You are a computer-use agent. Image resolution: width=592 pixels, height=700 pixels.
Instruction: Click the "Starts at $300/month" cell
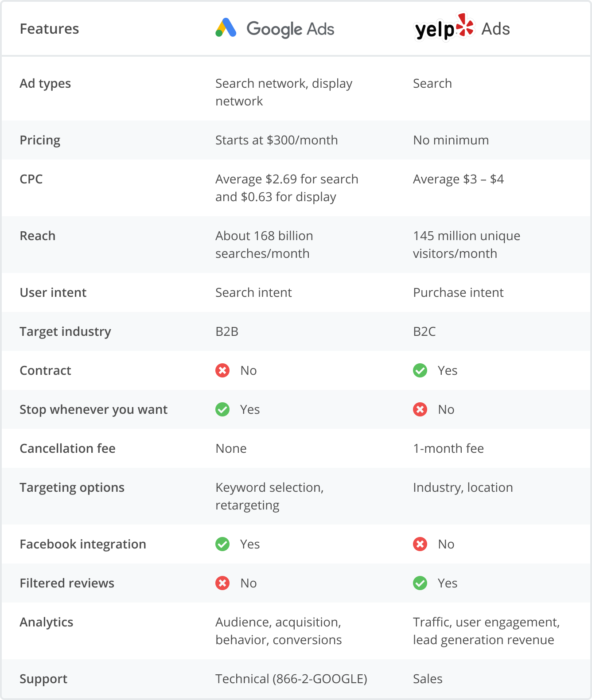(x=277, y=140)
